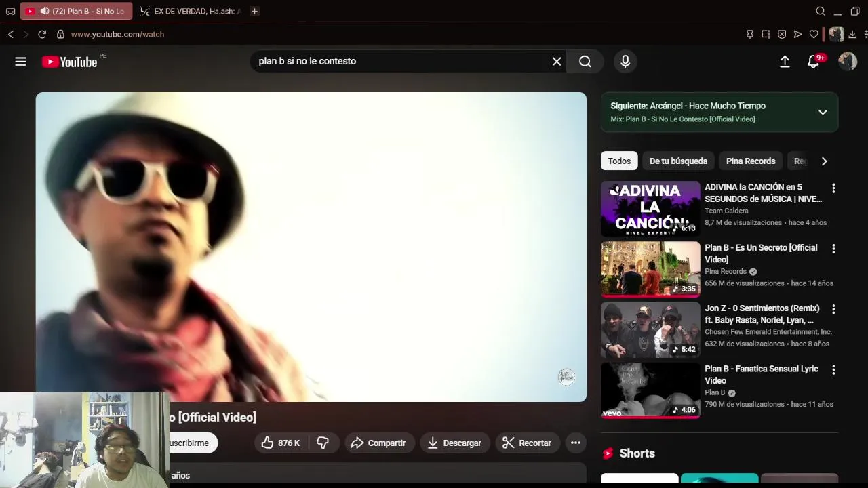The height and width of the screenshot is (488, 868).
Task: Click the channel watermark in the player
Action: click(567, 377)
